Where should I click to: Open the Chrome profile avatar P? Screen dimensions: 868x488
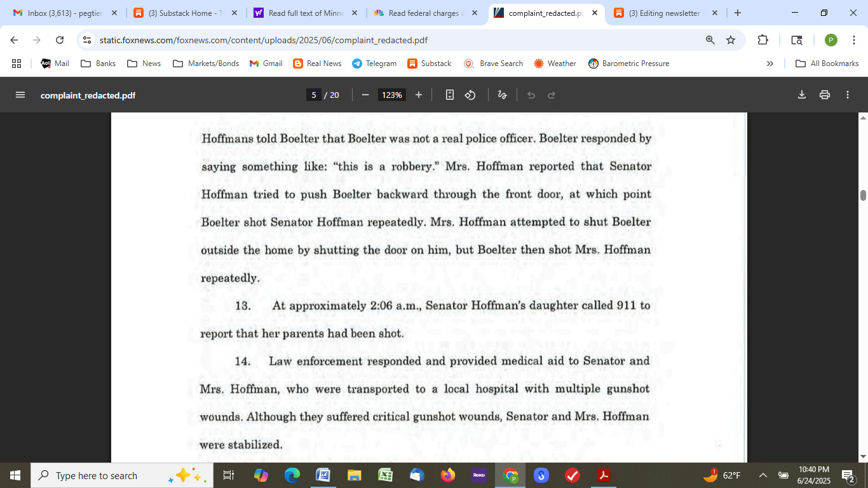tap(831, 40)
